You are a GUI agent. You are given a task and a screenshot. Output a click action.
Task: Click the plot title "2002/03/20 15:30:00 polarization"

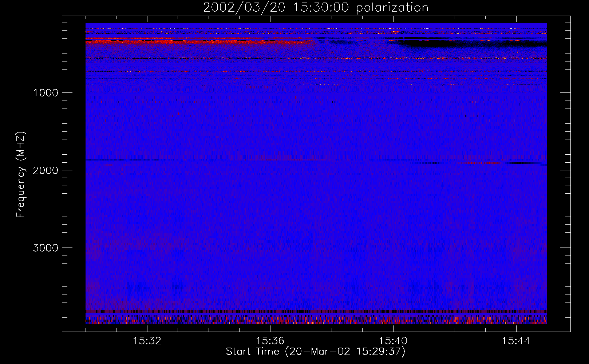tap(316, 8)
